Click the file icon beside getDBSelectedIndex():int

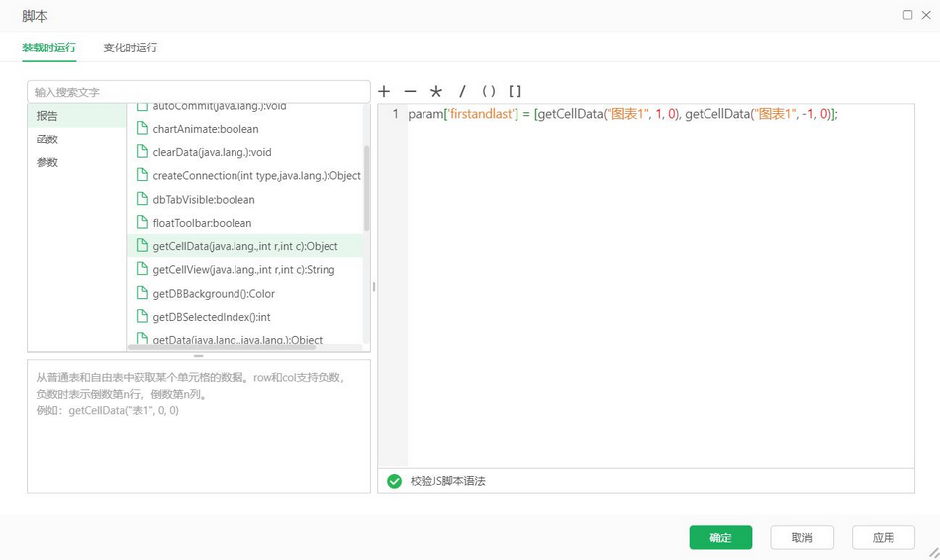pyautogui.click(x=142, y=316)
